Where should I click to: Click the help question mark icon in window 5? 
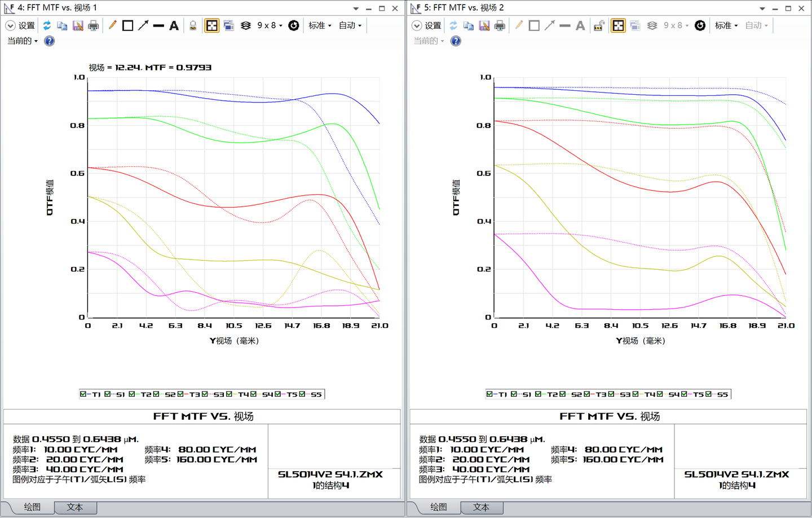pyautogui.click(x=456, y=41)
